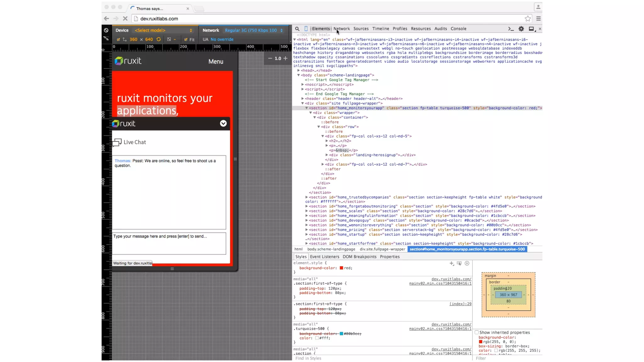The width and height of the screenshot is (644, 362).
Task: Click the dock side icon
Action: click(x=531, y=29)
